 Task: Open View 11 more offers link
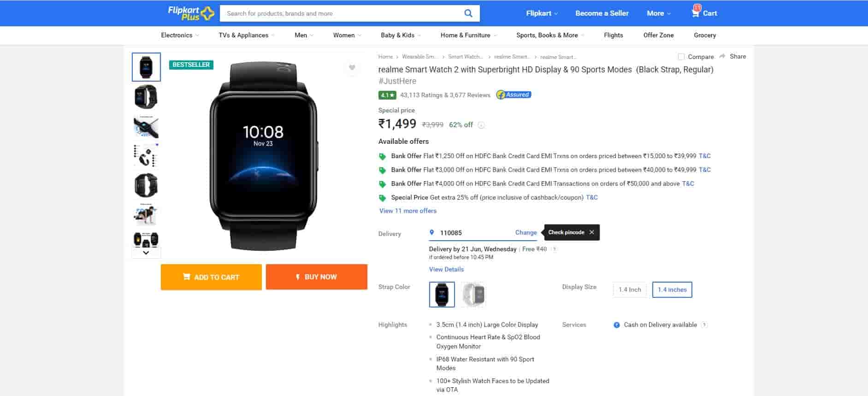(407, 211)
